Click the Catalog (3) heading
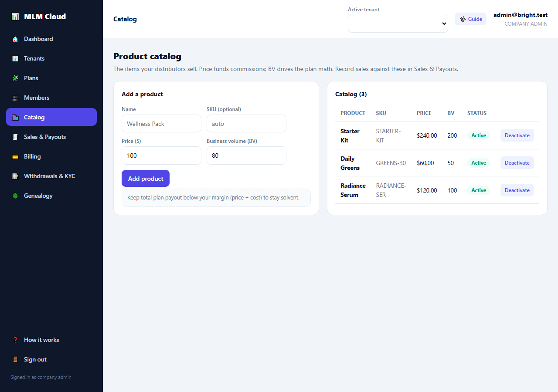The height and width of the screenshot is (392, 558). pyautogui.click(x=351, y=94)
